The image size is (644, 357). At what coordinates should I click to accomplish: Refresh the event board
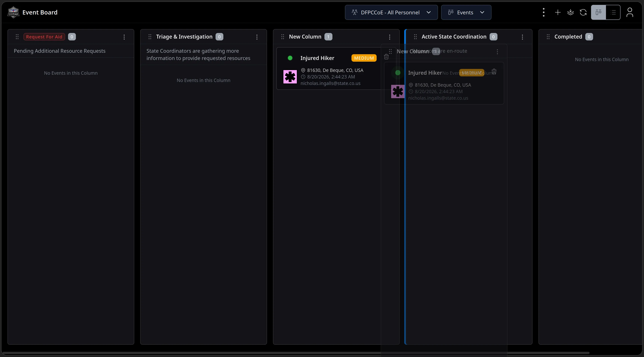coord(583,12)
